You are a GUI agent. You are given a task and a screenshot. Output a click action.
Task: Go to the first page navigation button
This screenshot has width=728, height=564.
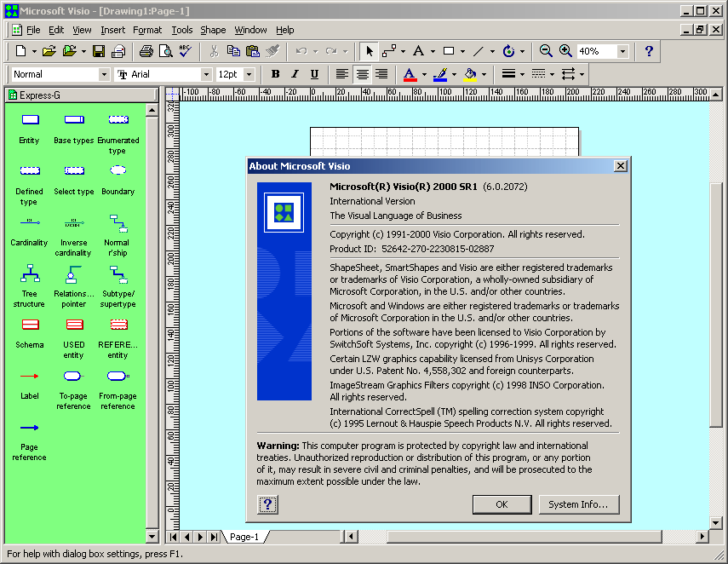173,537
